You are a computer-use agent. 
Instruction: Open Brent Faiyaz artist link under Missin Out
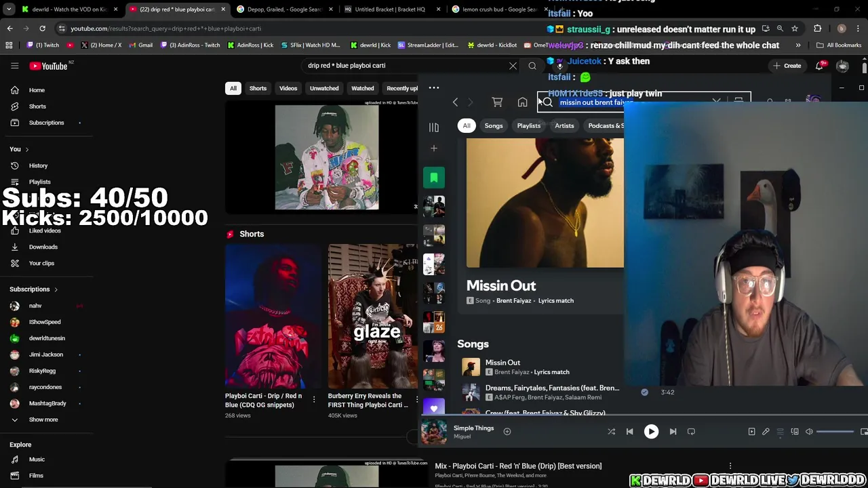513,300
